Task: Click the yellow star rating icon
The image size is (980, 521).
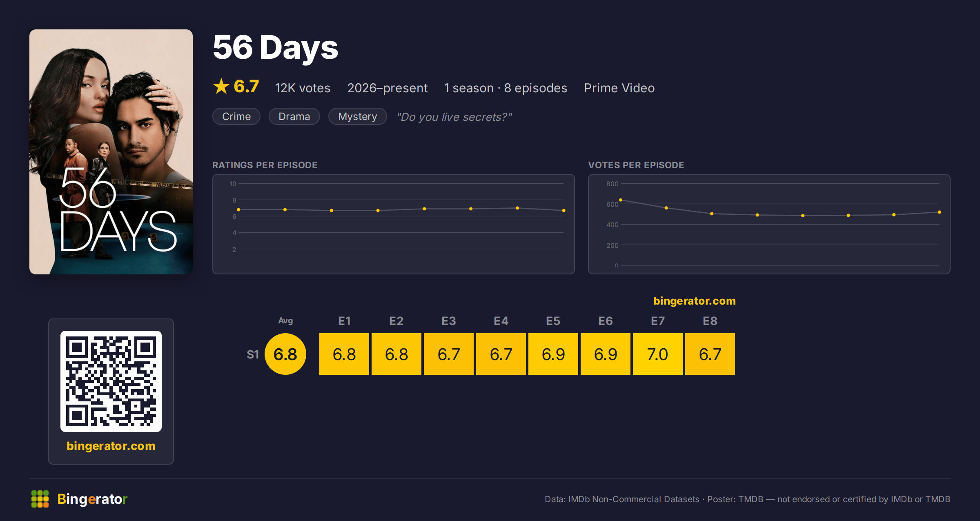Action: click(x=221, y=86)
